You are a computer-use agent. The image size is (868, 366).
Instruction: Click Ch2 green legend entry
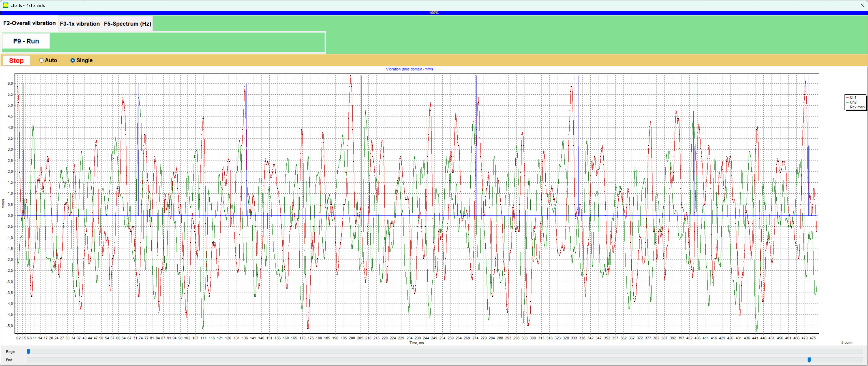(x=853, y=102)
